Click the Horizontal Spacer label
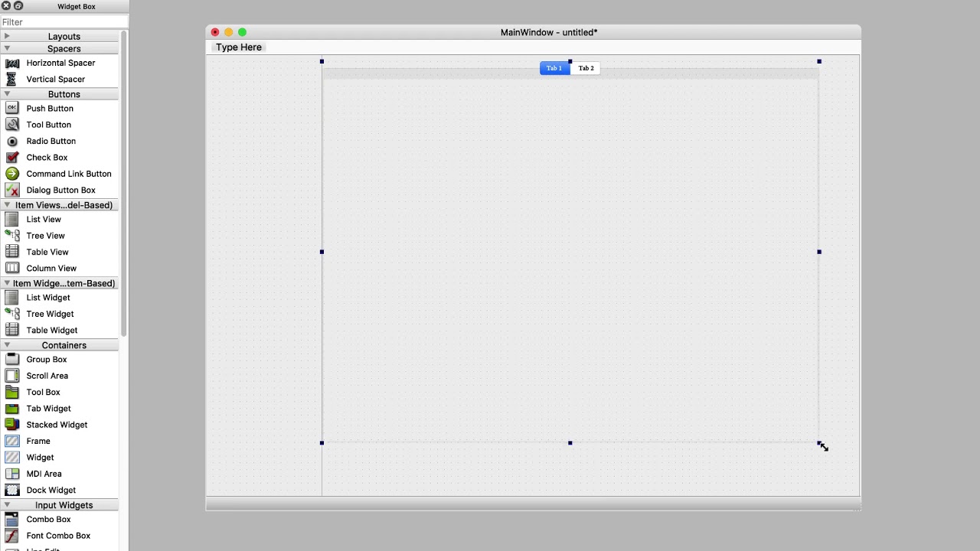 (x=61, y=63)
